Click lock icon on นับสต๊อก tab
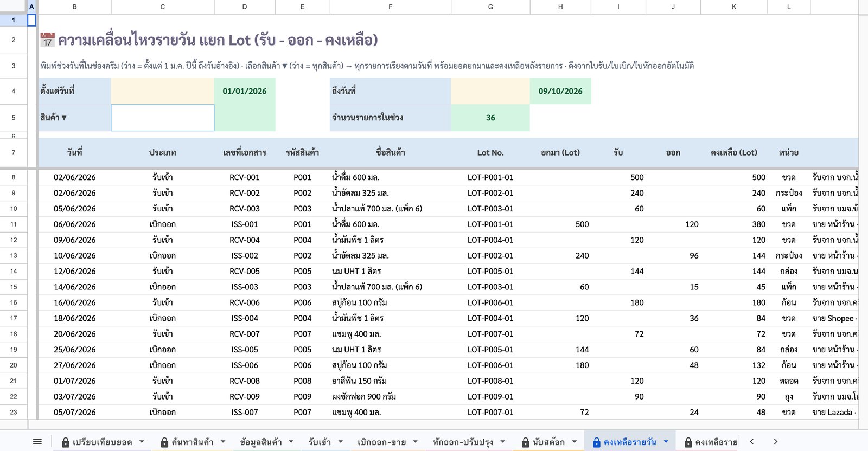This screenshot has height=451, width=868. point(525,442)
